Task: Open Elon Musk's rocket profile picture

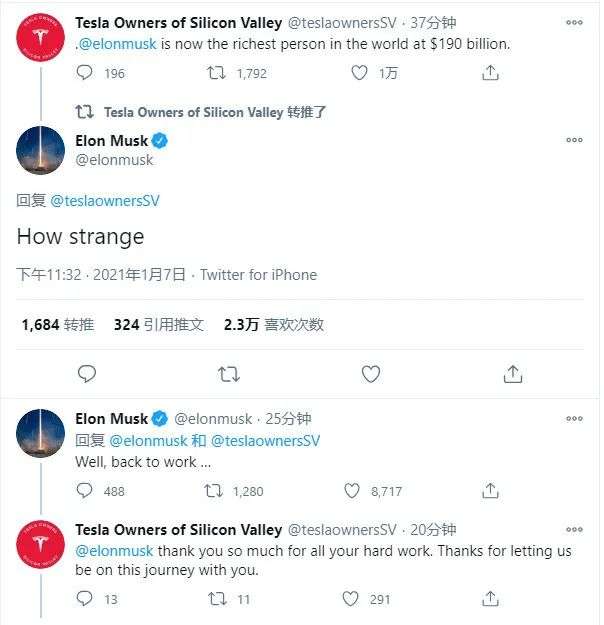Action: point(41,149)
